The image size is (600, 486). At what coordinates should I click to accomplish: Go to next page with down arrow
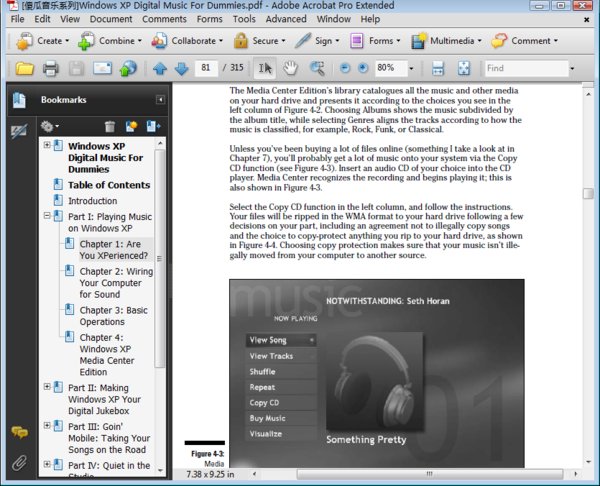[x=181, y=68]
